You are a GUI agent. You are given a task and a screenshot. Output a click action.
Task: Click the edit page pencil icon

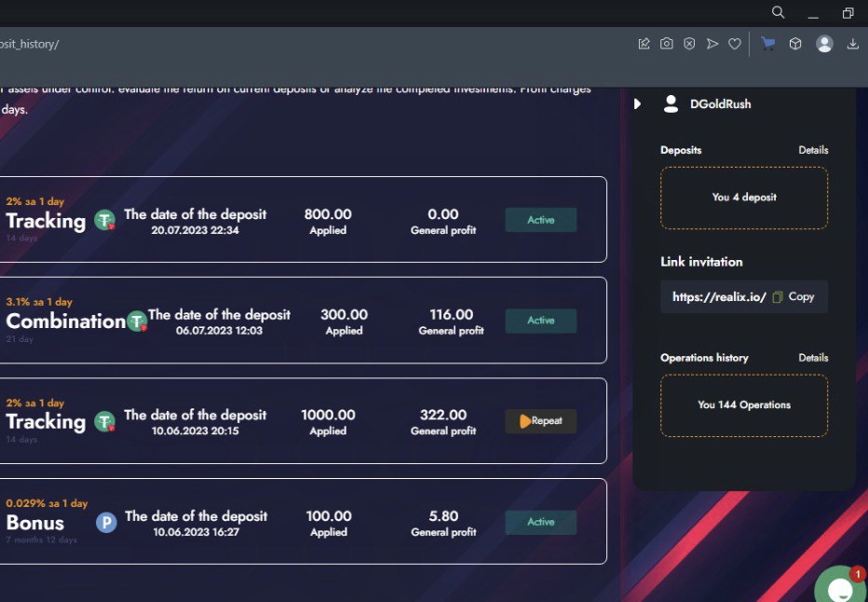click(644, 44)
